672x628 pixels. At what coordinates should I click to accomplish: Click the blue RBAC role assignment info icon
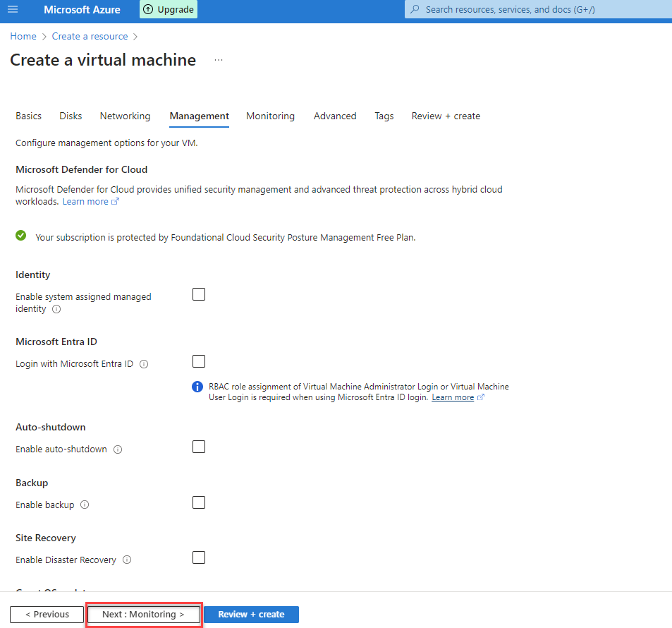(x=197, y=387)
